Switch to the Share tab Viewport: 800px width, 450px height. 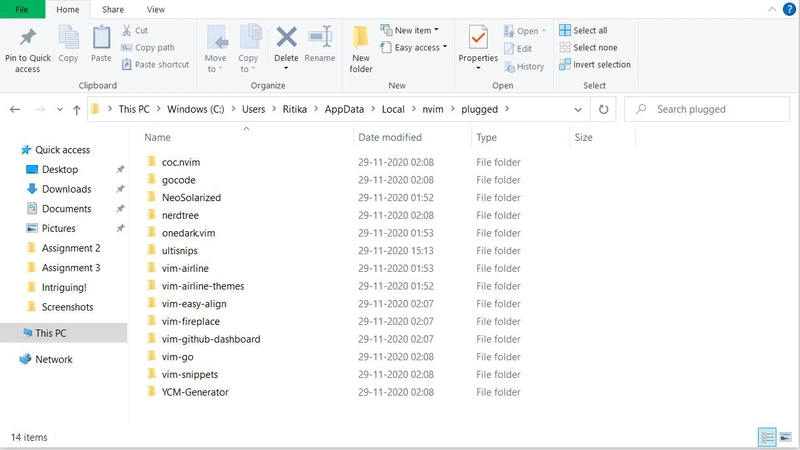[x=113, y=9]
